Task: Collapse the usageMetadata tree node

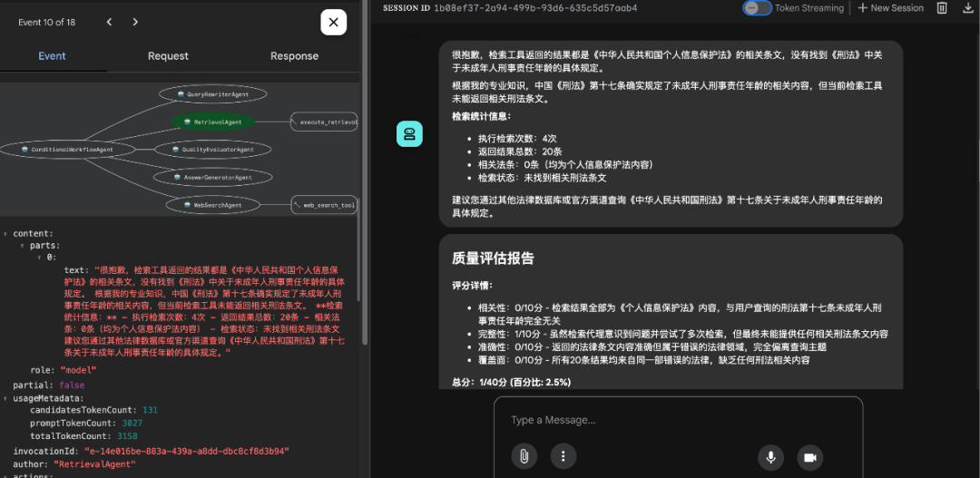Action: tap(5, 398)
